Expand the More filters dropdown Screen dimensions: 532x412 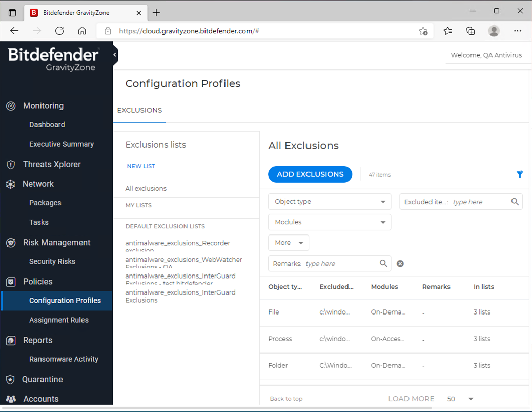point(289,243)
